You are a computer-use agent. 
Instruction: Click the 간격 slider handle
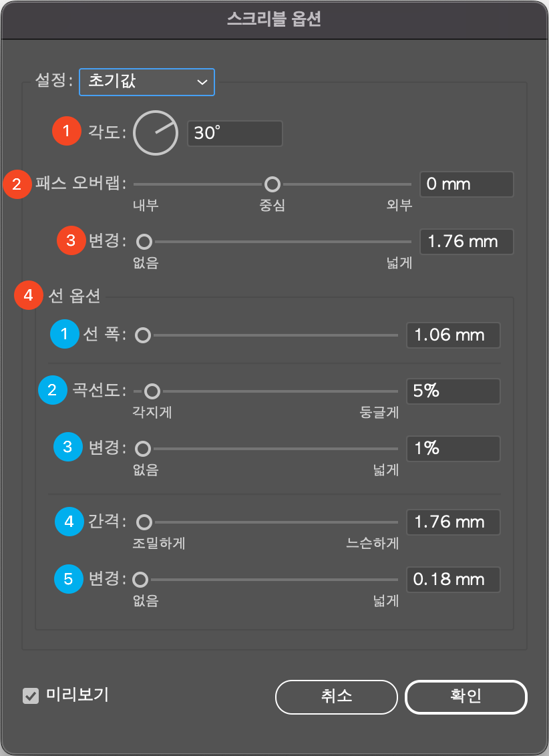[144, 522]
